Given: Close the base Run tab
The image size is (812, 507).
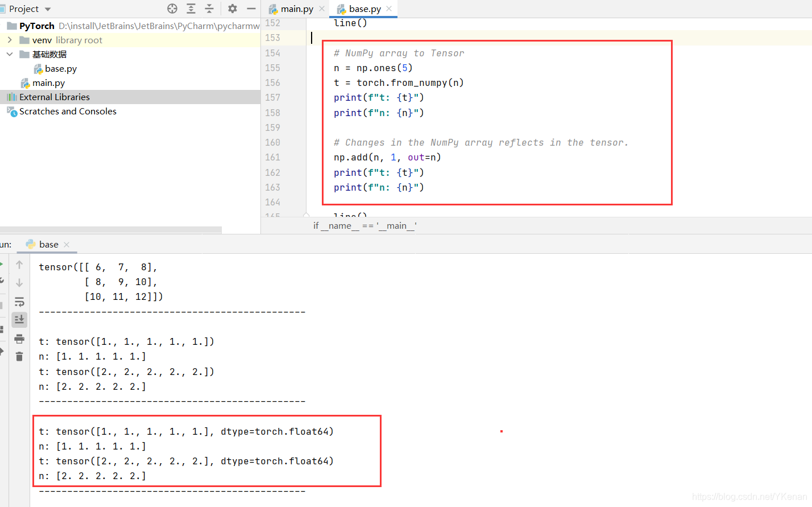Looking at the screenshot, I should pos(67,244).
